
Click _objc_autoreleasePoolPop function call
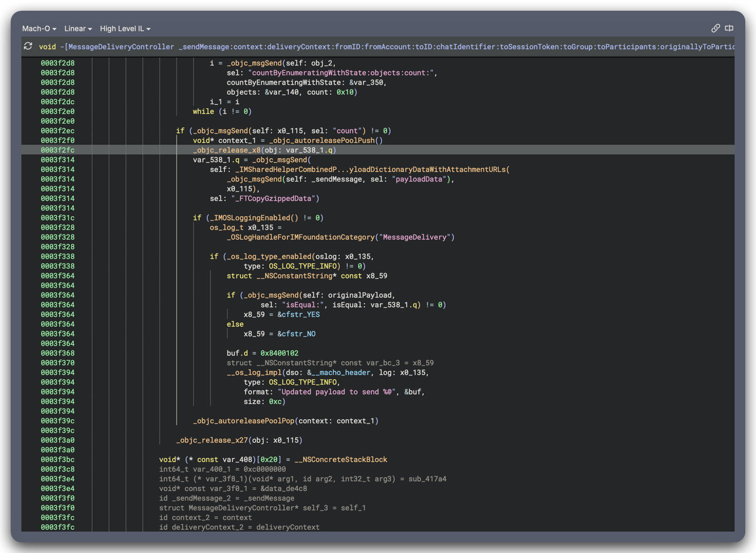coord(243,421)
